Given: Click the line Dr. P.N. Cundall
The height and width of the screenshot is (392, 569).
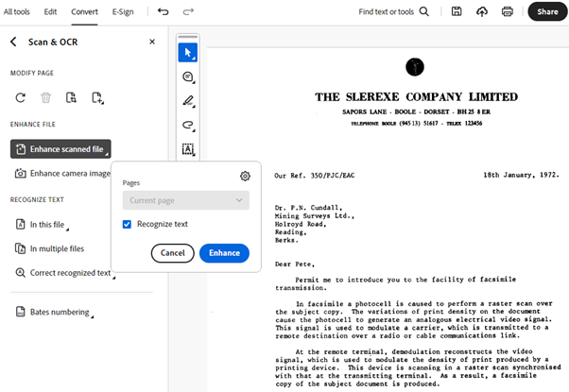Looking at the screenshot, I should click(308, 208).
